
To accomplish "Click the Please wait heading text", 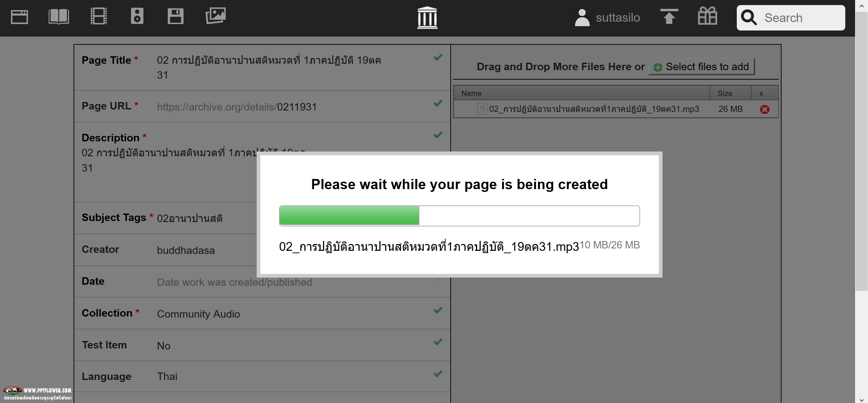I will pos(459,184).
